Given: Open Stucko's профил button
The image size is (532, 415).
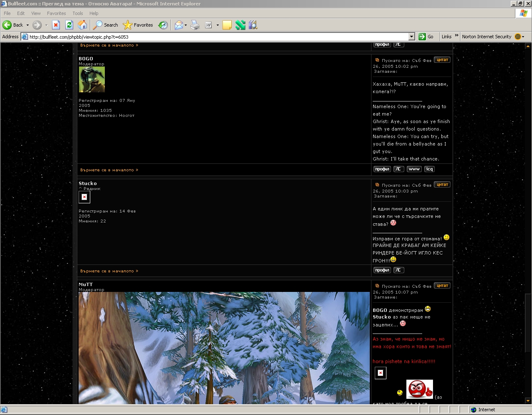Looking at the screenshot, I should [x=382, y=270].
